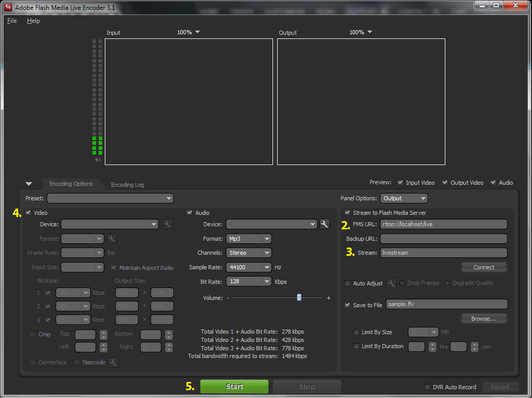The height and width of the screenshot is (398, 532).
Task: Open audio device settings wrench
Action: pos(324,224)
